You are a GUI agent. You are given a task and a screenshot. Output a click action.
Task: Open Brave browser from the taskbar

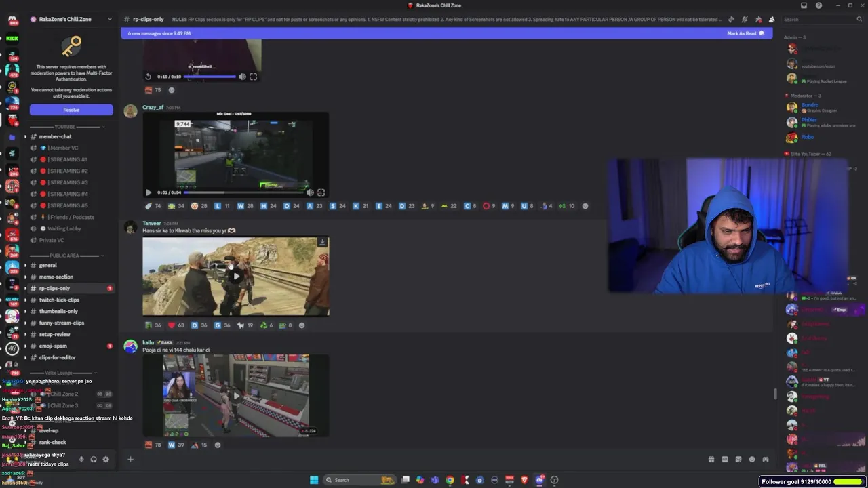(x=524, y=480)
